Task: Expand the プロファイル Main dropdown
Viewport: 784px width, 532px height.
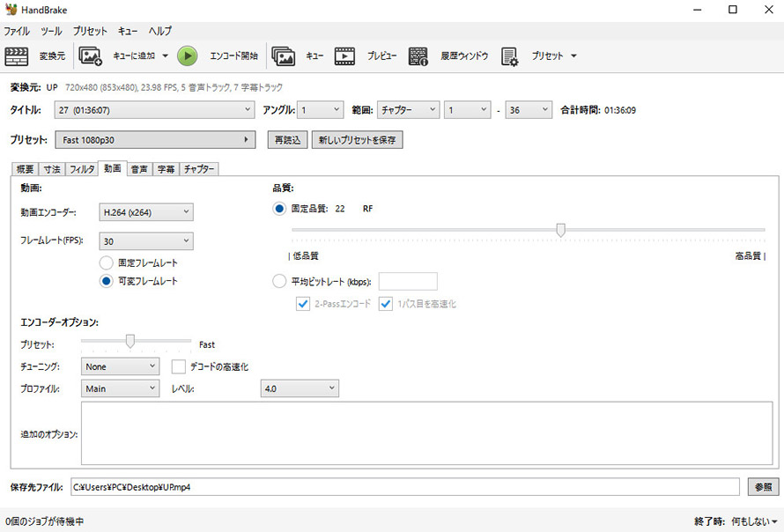Action: tap(120, 388)
